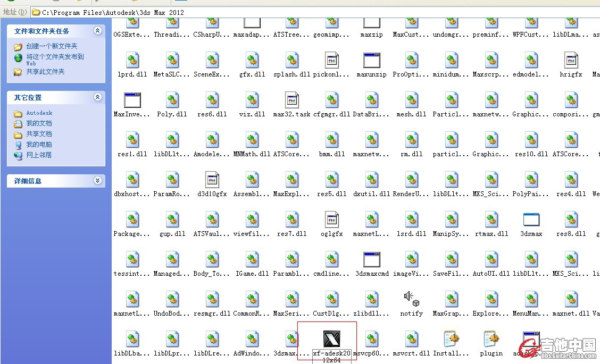The width and height of the screenshot is (600, 364).
Task: Select the IGame.dll file icon
Action: tap(252, 259)
